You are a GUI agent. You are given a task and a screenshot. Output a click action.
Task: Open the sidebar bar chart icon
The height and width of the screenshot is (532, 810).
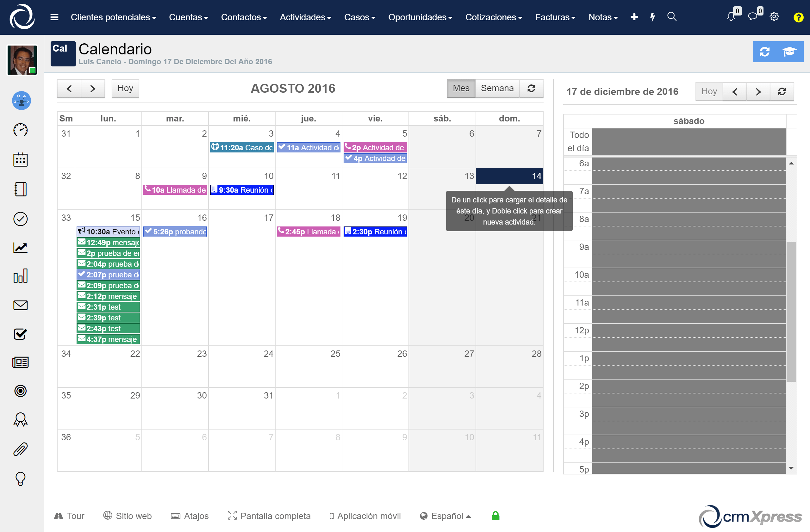(x=21, y=276)
